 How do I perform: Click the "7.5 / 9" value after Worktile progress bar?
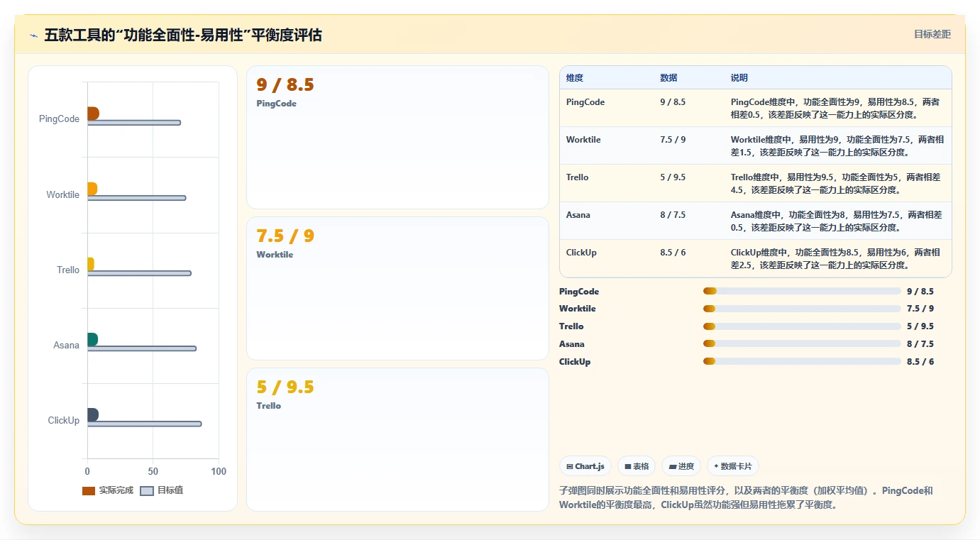pos(920,309)
